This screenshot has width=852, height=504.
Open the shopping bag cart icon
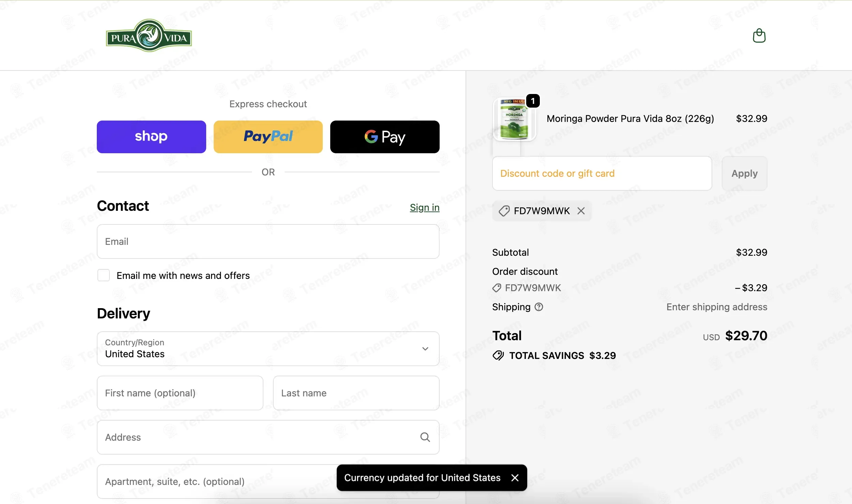(759, 35)
